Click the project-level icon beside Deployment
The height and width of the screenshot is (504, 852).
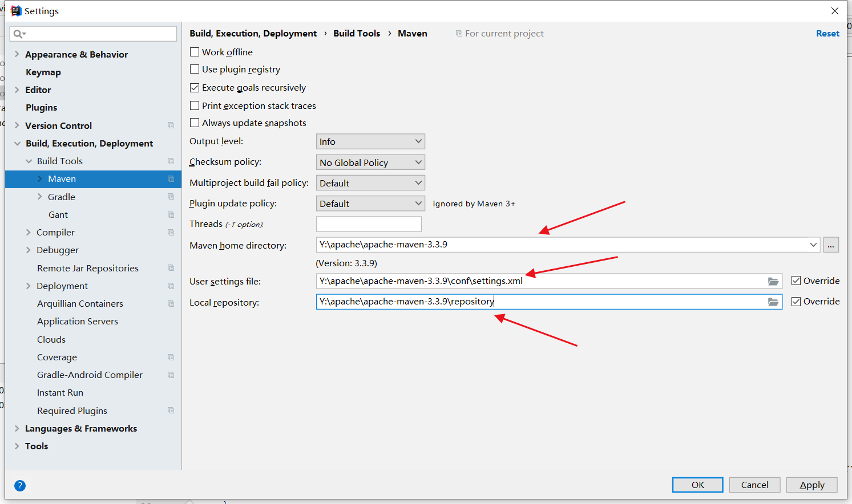click(171, 286)
